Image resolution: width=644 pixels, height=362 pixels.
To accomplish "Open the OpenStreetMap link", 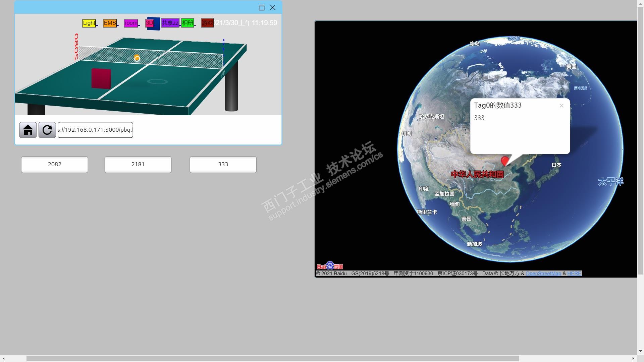I will (x=543, y=274).
